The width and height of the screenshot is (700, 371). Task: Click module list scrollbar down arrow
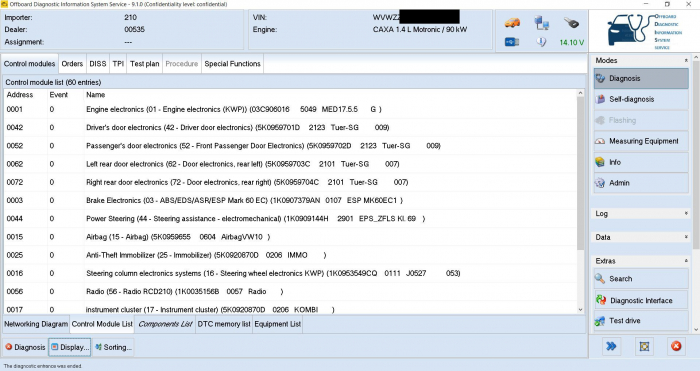[580, 309]
